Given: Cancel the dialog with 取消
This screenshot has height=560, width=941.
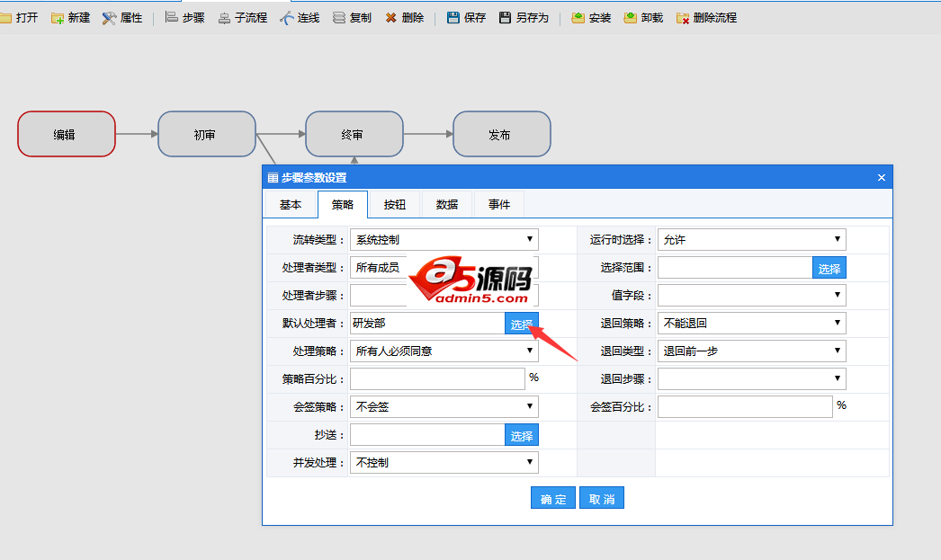Looking at the screenshot, I should (601, 497).
